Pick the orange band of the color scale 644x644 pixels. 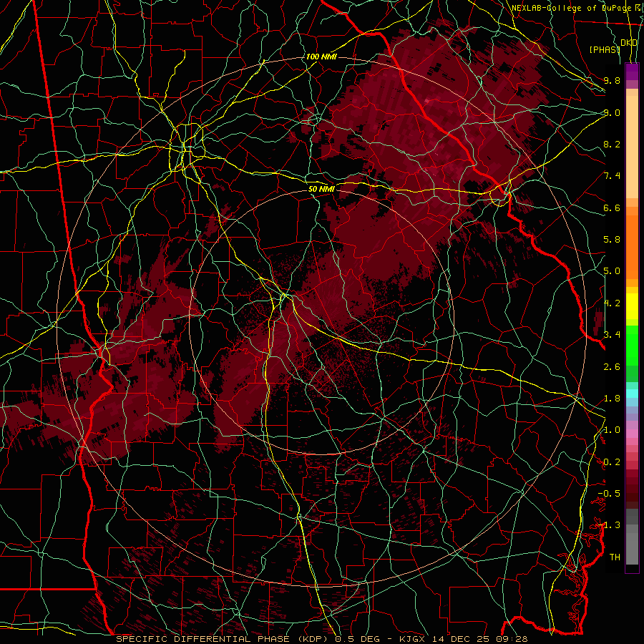(x=632, y=243)
